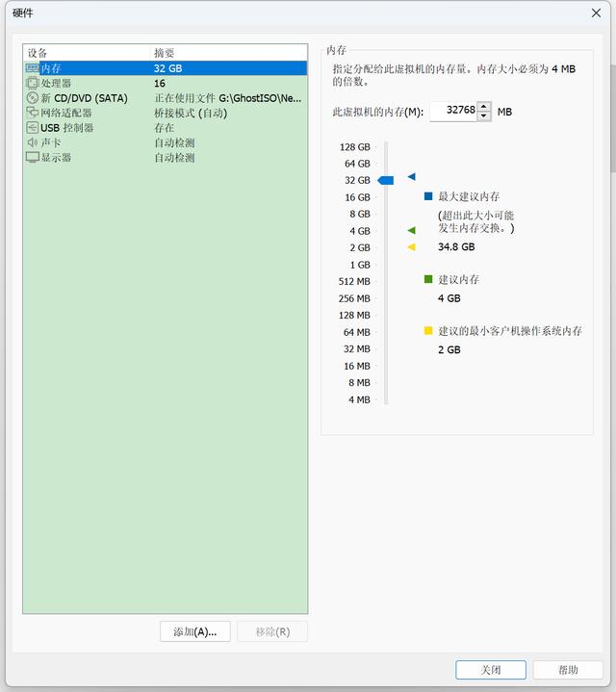The image size is (616, 692).
Task: Click the 34.8 GB maximum memory value
Action: pyautogui.click(x=456, y=246)
